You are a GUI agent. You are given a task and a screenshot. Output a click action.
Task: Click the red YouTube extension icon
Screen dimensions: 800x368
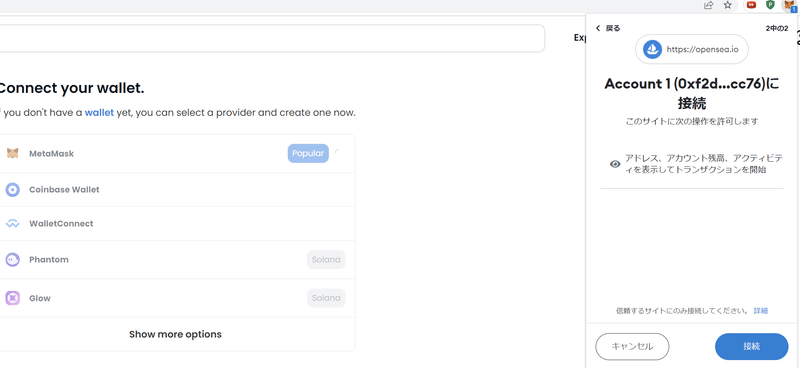pos(751,5)
